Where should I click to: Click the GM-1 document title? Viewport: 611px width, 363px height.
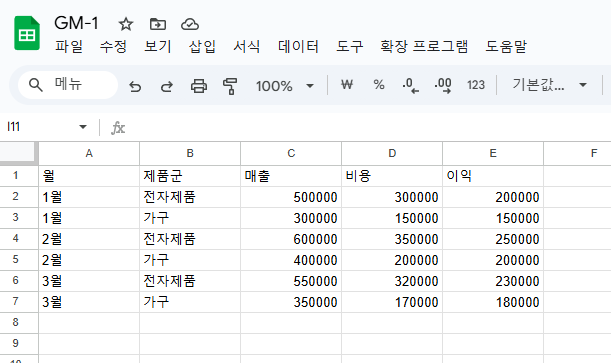[76, 23]
